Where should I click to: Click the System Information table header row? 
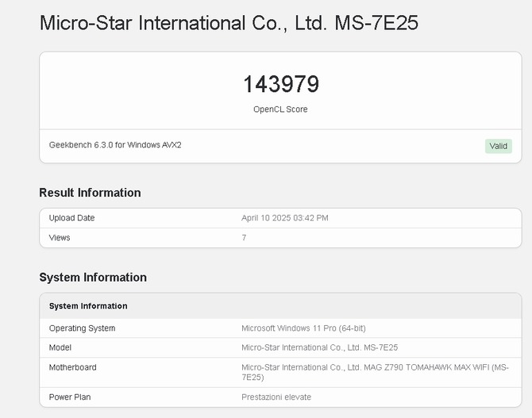(88, 306)
